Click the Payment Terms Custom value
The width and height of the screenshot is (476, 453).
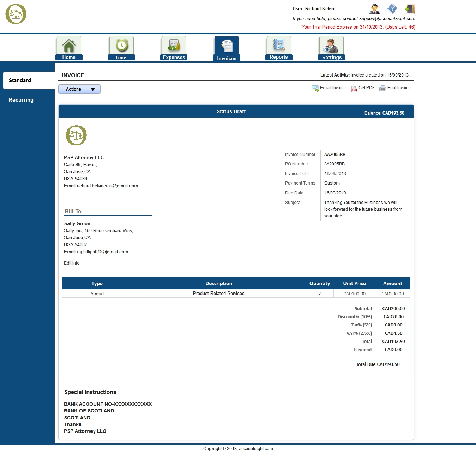[x=332, y=183]
